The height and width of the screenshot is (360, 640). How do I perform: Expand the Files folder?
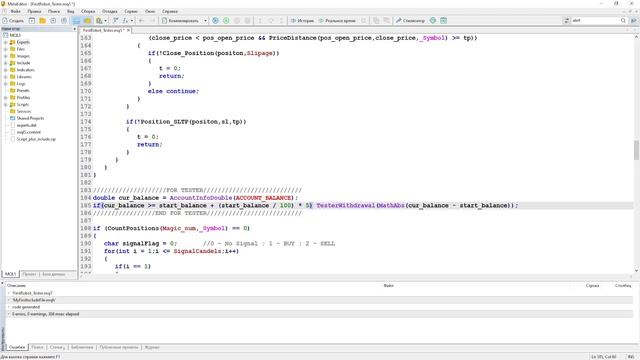click(6, 49)
